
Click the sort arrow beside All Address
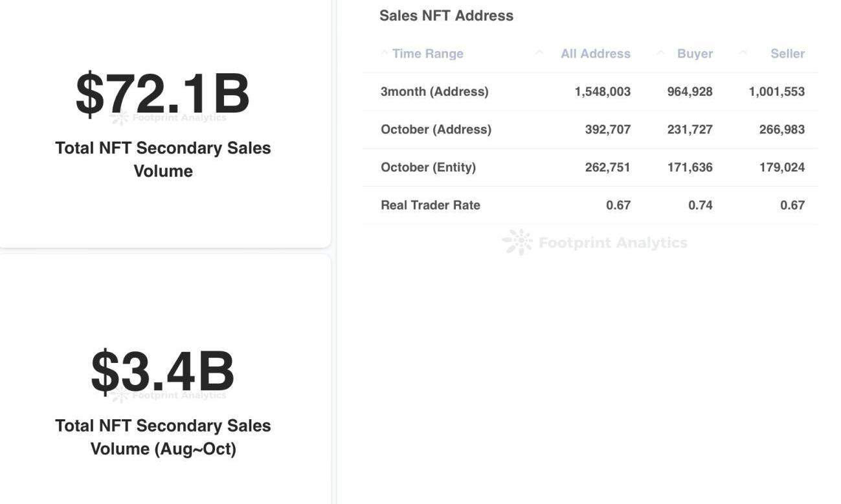coord(539,53)
